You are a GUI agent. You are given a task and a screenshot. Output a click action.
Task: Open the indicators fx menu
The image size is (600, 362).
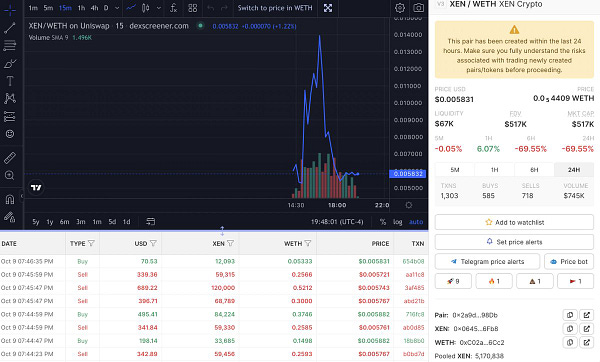click(x=173, y=8)
